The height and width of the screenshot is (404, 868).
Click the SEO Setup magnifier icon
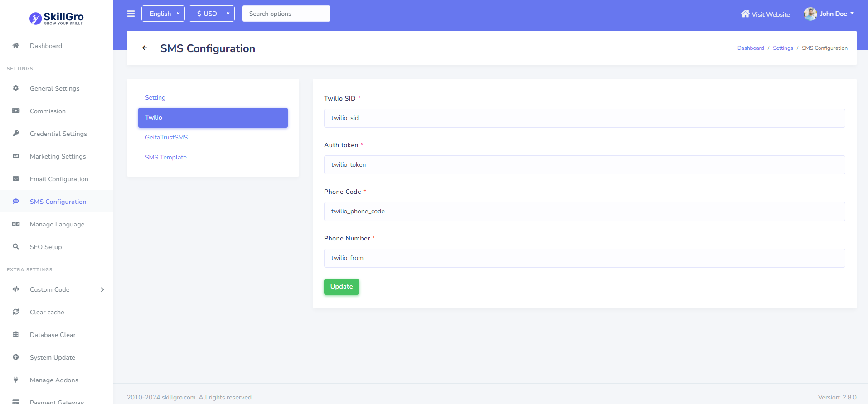pos(16,247)
